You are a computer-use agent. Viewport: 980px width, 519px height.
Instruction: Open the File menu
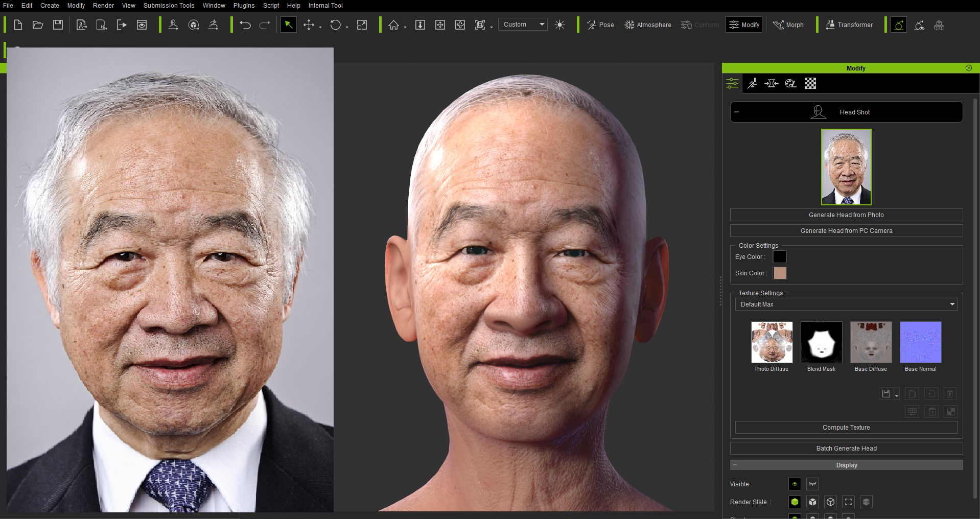coord(8,6)
